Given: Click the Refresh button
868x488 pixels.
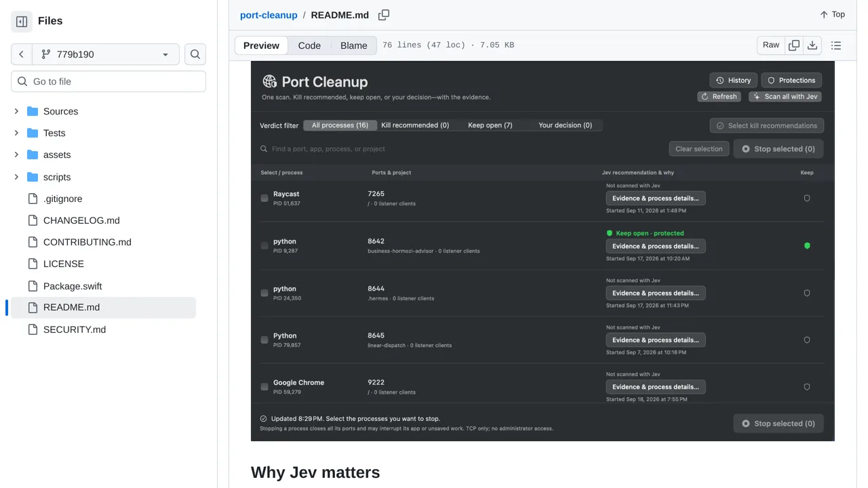Looking at the screenshot, I should click(x=719, y=97).
